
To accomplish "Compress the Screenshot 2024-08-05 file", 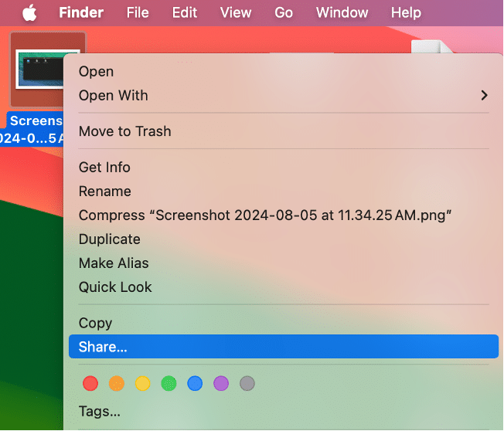I will point(265,215).
